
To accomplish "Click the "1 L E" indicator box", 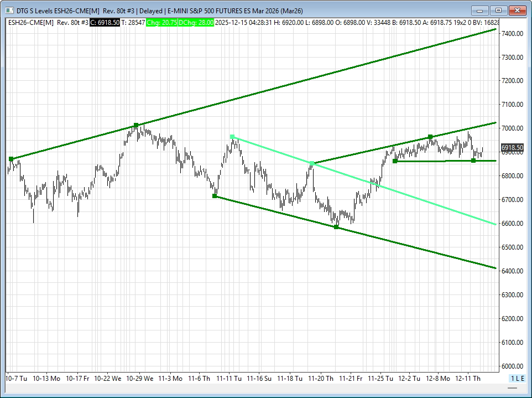I will [517, 378].
